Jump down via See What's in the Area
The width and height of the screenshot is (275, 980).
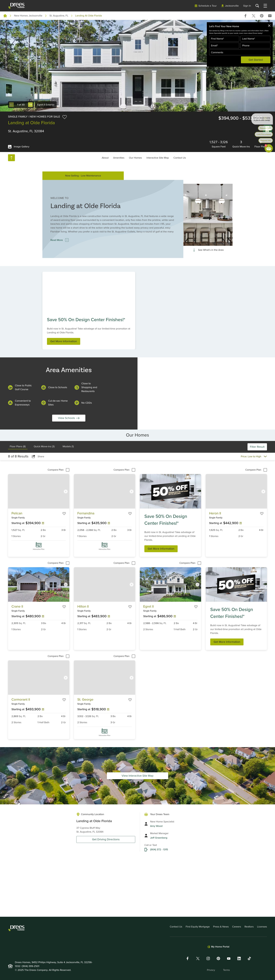coord(208,250)
